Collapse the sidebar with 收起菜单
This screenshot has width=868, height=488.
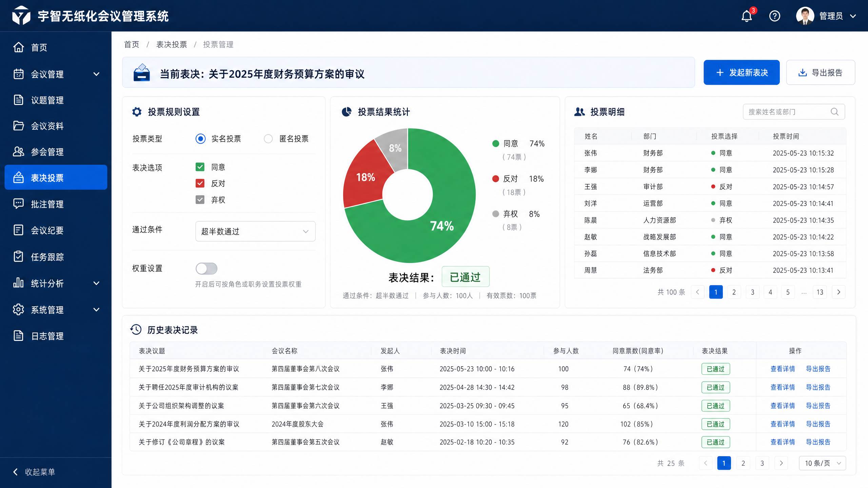34,472
